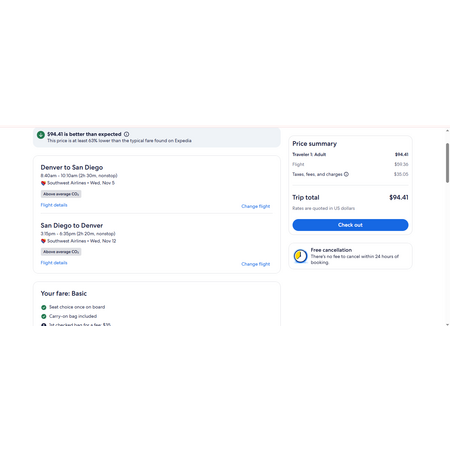Change flight for Denver to San Diego
This screenshot has width=450, height=450.
tap(256, 206)
